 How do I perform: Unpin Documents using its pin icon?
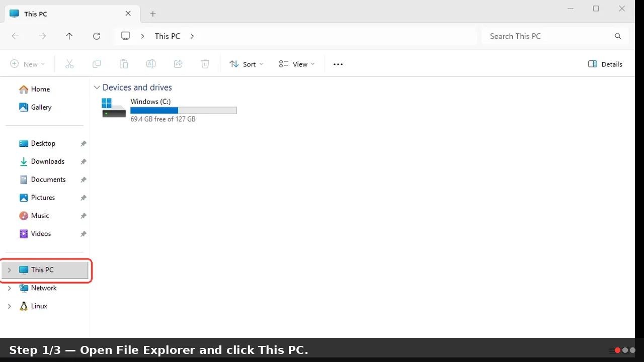84,179
